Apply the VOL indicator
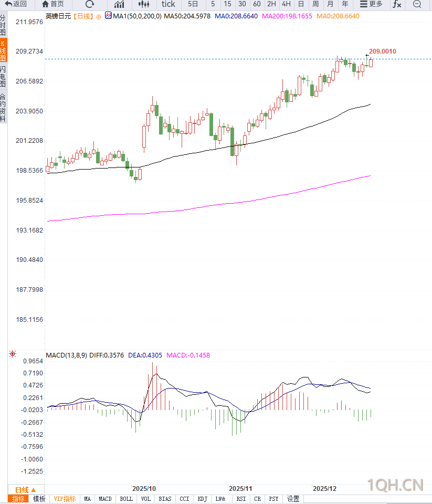 pos(145,499)
